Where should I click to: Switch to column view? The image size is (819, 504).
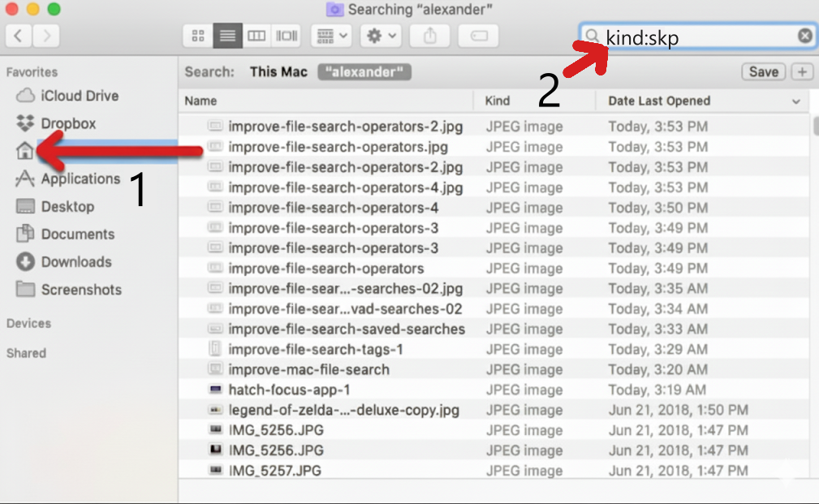[x=256, y=35]
